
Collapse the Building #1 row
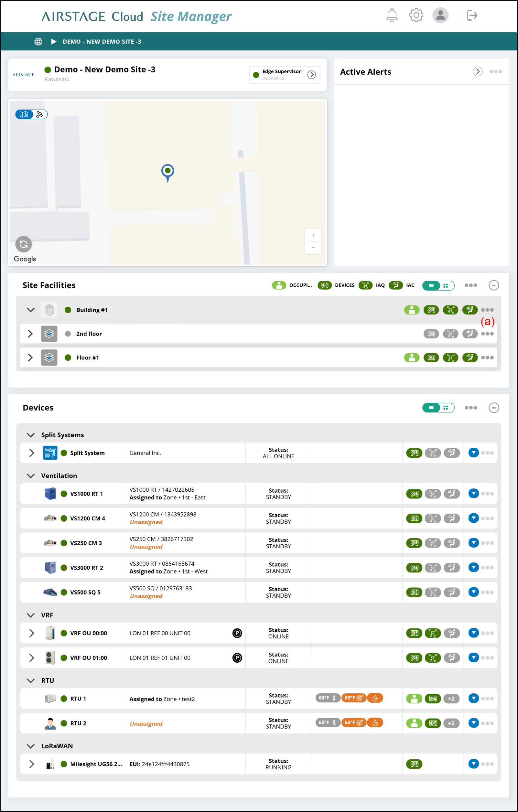31,310
